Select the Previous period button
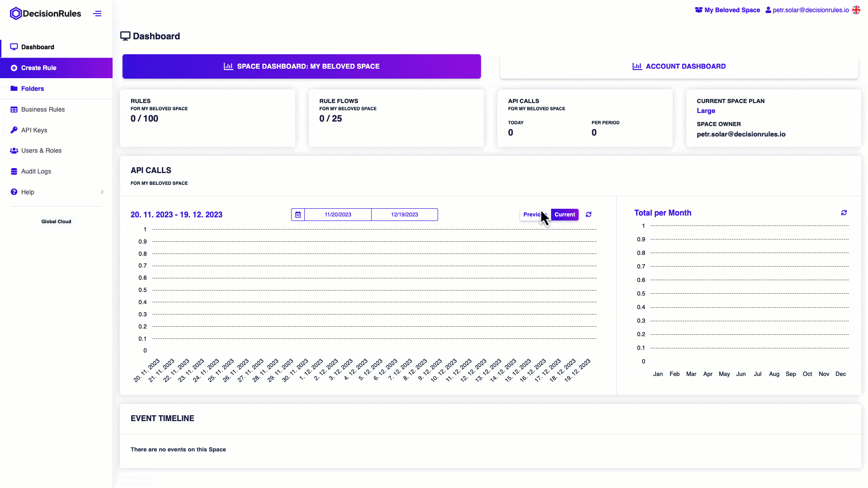The height and width of the screenshot is (488, 868). (535, 215)
